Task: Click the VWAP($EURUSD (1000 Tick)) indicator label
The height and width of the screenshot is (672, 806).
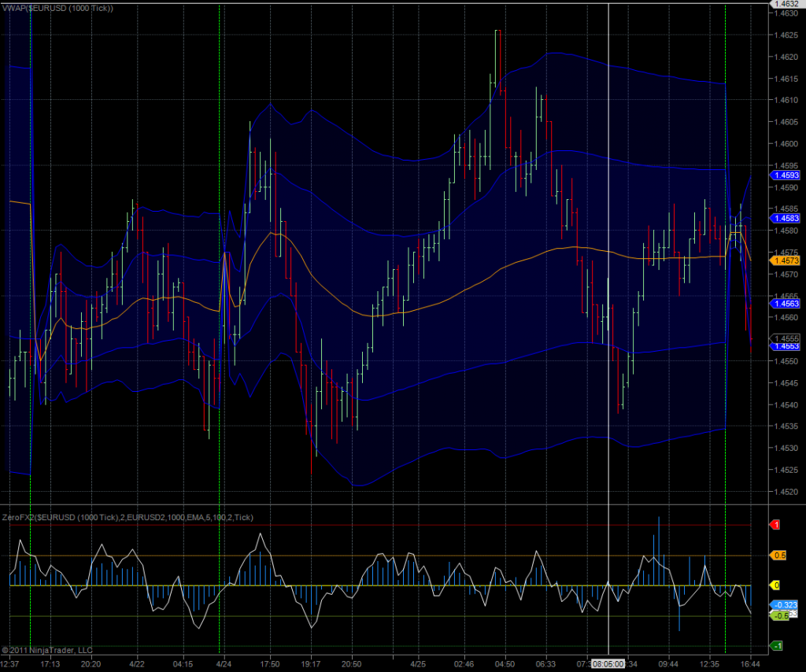Action: [58, 8]
